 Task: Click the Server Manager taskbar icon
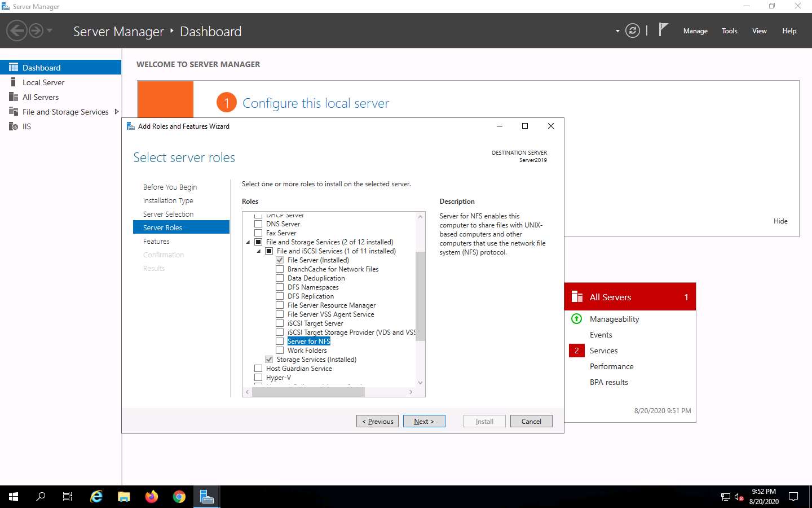point(207,497)
